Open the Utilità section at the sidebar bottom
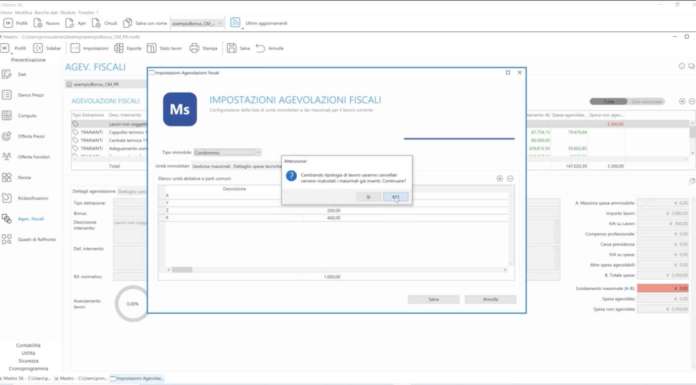696x385 pixels. click(28, 353)
